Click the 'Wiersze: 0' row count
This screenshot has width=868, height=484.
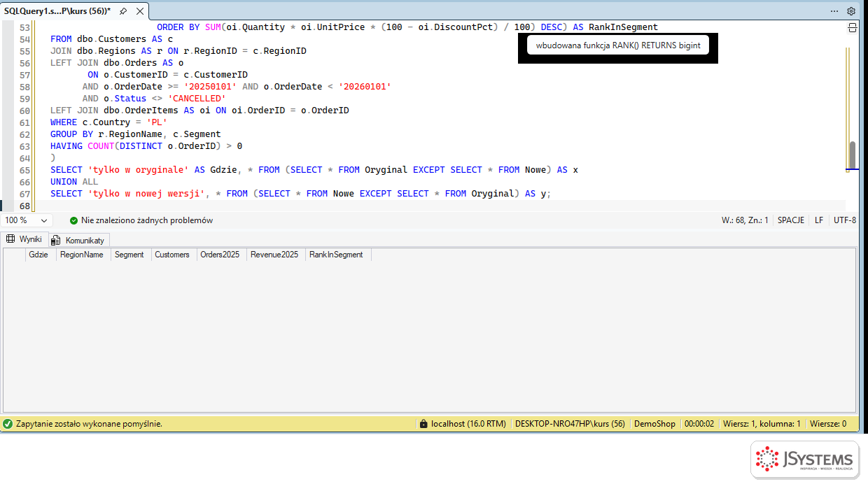point(828,424)
